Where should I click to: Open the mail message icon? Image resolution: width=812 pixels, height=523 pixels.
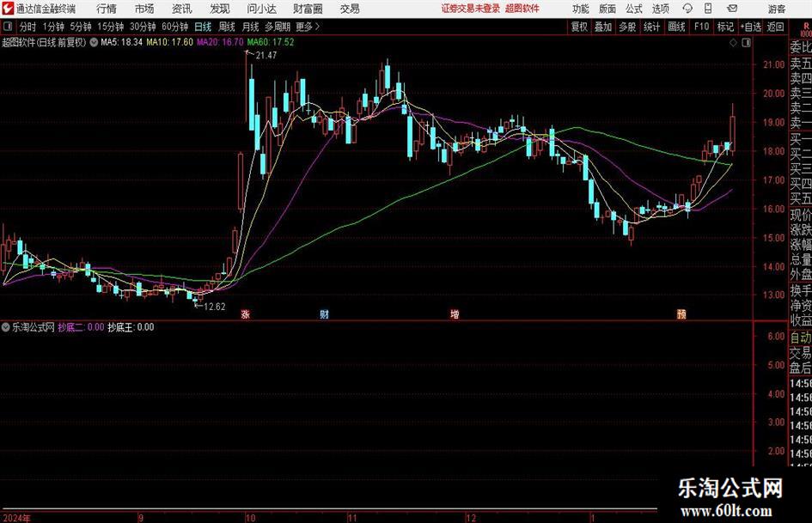(732, 9)
